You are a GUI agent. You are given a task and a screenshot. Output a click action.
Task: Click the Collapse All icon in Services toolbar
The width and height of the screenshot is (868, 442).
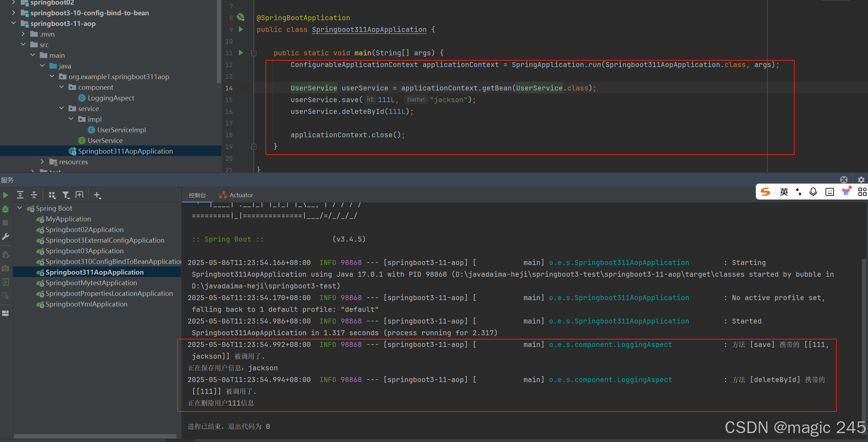click(34, 195)
